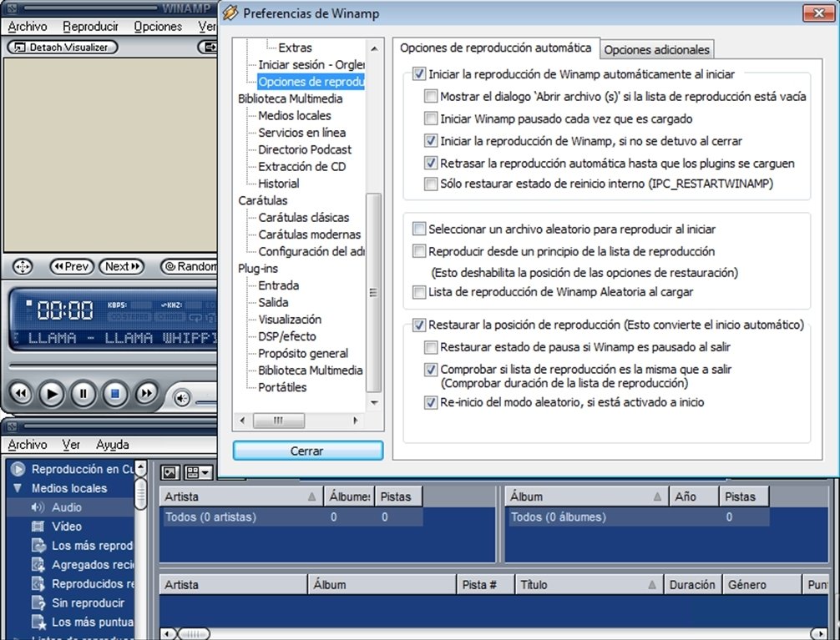Select Reproducción en Curso icon in library
Image resolution: width=840 pixels, height=640 pixels.
coord(18,469)
